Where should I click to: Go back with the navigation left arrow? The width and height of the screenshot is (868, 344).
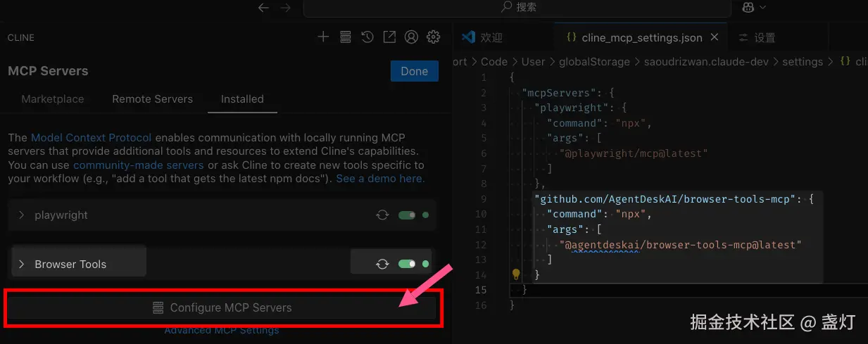[263, 7]
